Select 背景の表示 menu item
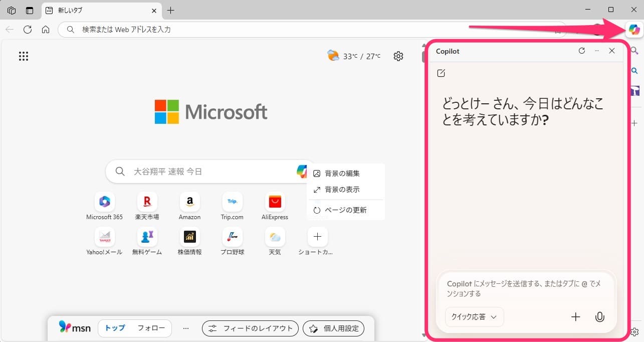The image size is (644, 342). coord(346,190)
